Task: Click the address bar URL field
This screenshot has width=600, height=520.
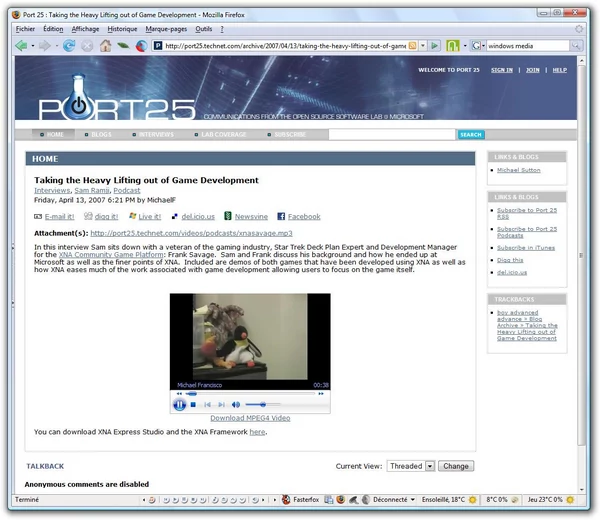Action: [285, 46]
